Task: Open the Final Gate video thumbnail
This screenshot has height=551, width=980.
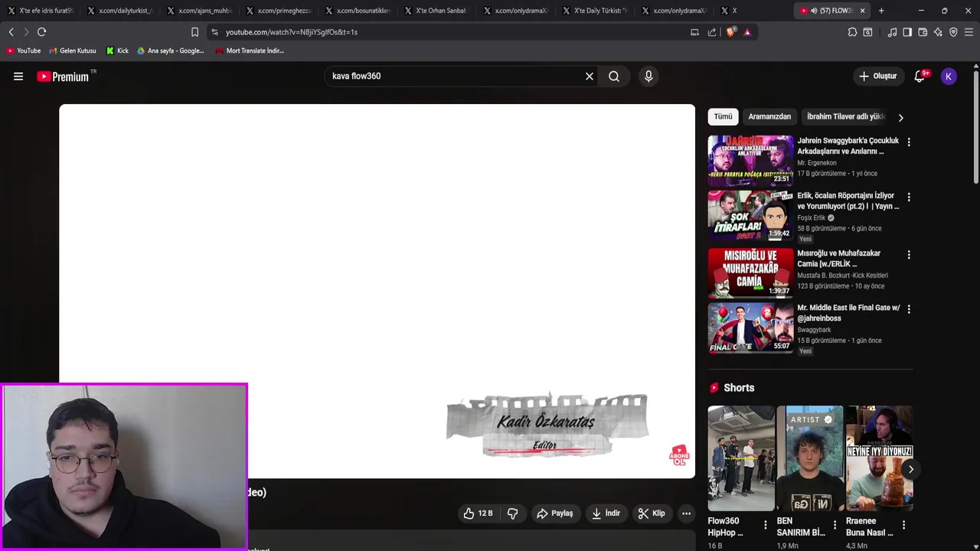Action: pos(750,328)
